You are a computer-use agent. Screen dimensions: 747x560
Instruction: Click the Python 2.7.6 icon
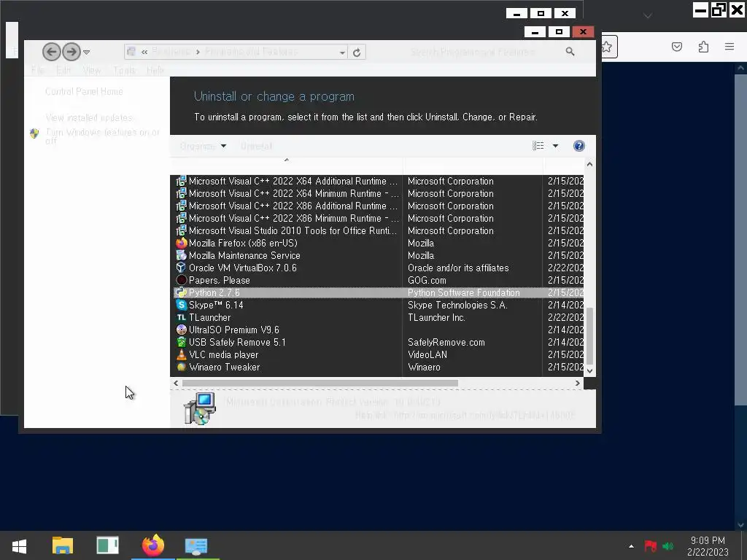coord(181,292)
